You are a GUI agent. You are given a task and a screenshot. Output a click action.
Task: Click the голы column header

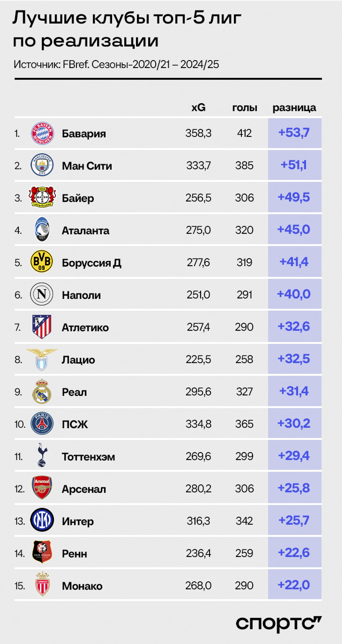tap(245, 108)
